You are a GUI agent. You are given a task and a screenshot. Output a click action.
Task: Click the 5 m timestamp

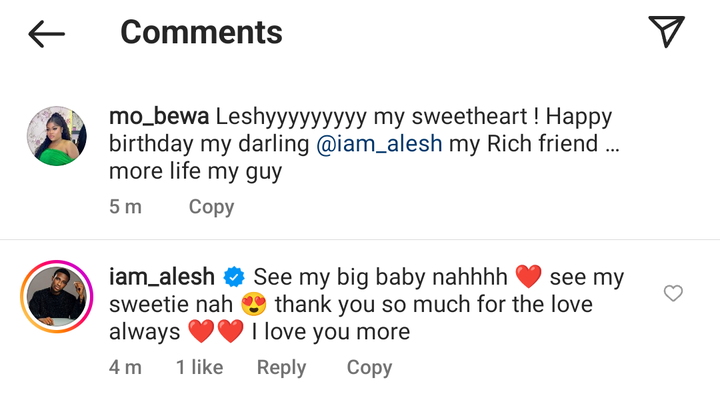[x=125, y=207]
